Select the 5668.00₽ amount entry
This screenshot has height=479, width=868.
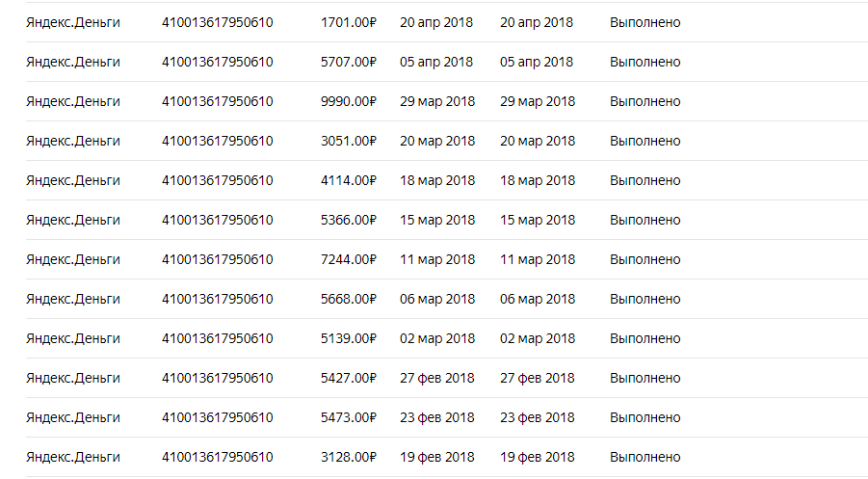(348, 299)
